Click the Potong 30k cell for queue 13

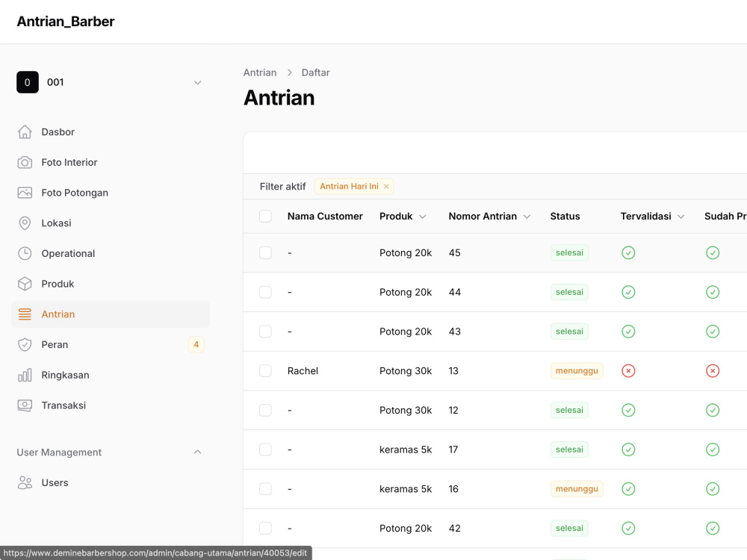tap(406, 371)
